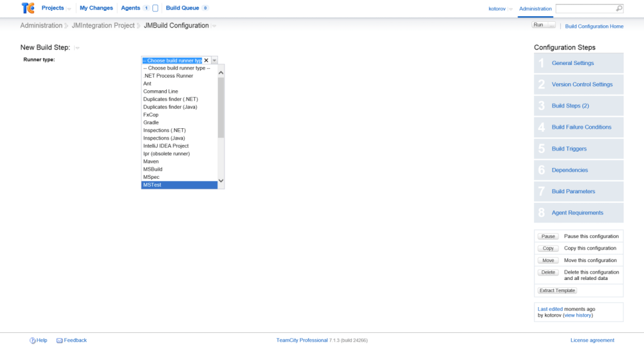Click the Move configuration button

tap(548, 260)
